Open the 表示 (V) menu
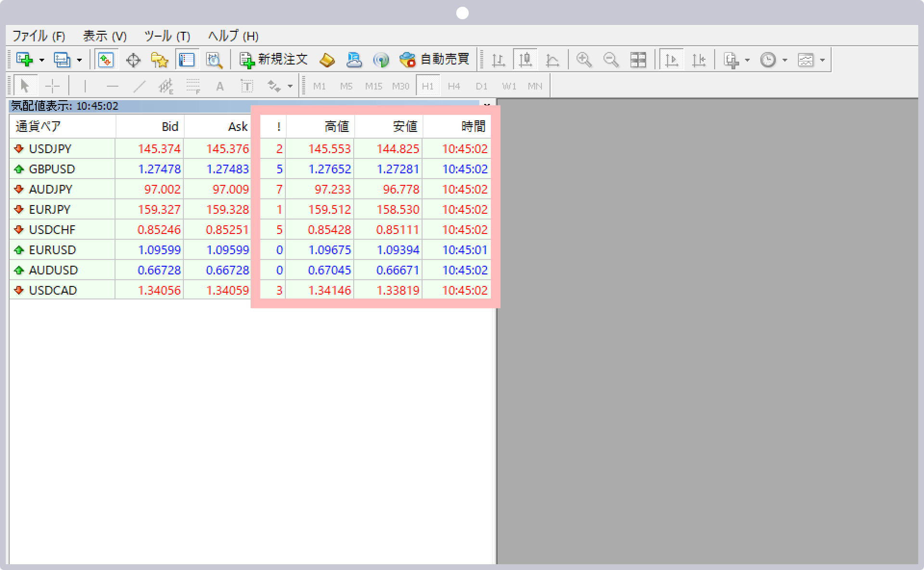This screenshot has width=924, height=570. pyautogui.click(x=104, y=36)
